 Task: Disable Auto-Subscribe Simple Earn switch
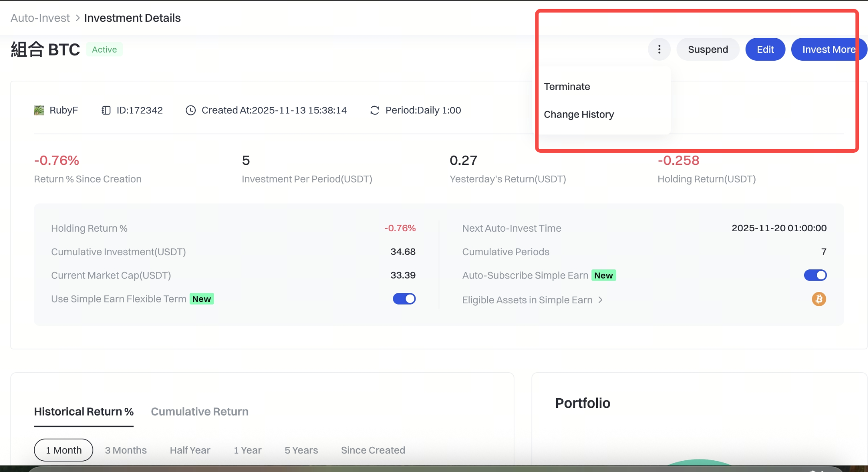[x=815, y=275]
